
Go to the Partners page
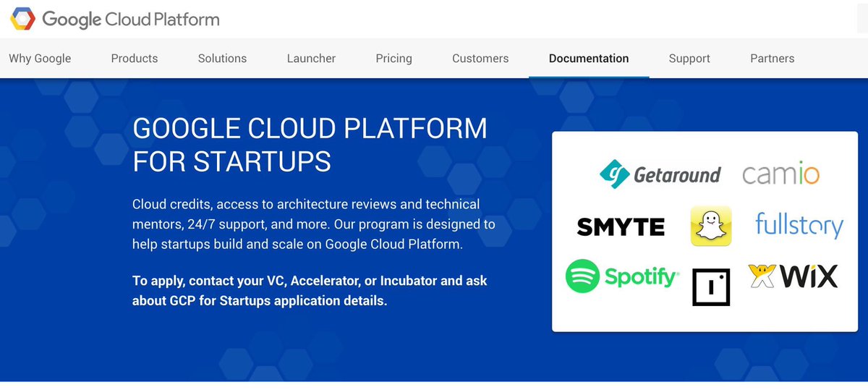pyautogui.click(x=772, y=59)
